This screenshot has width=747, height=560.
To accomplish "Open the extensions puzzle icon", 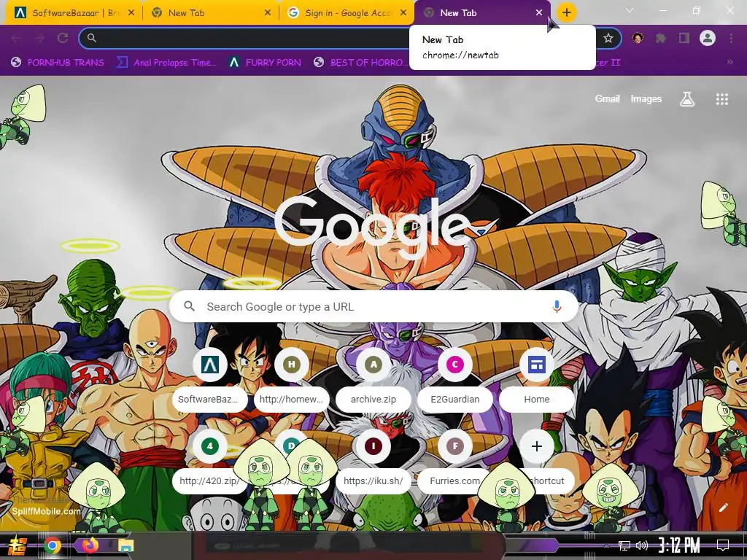I will (x=661, y=38).
